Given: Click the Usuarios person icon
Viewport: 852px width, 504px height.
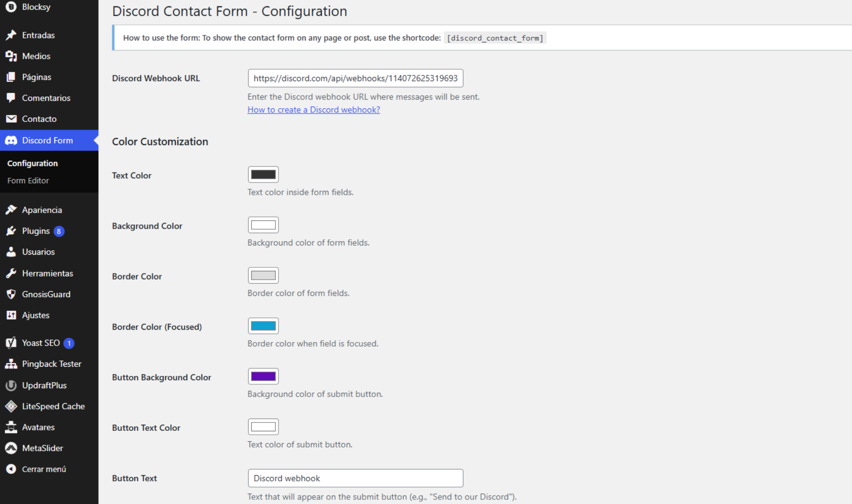Looking at the screenshot, I should [x=11, y=252].
